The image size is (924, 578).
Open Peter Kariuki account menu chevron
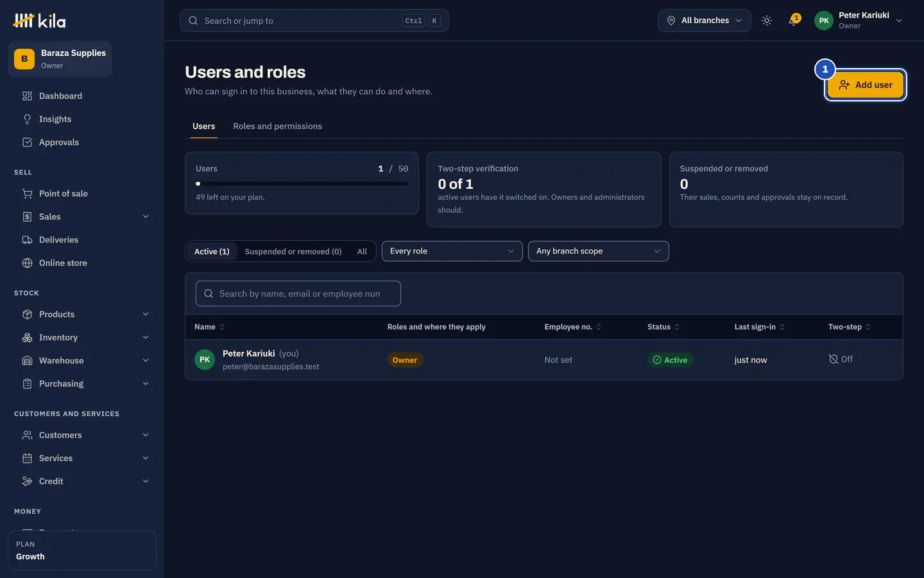899,21
